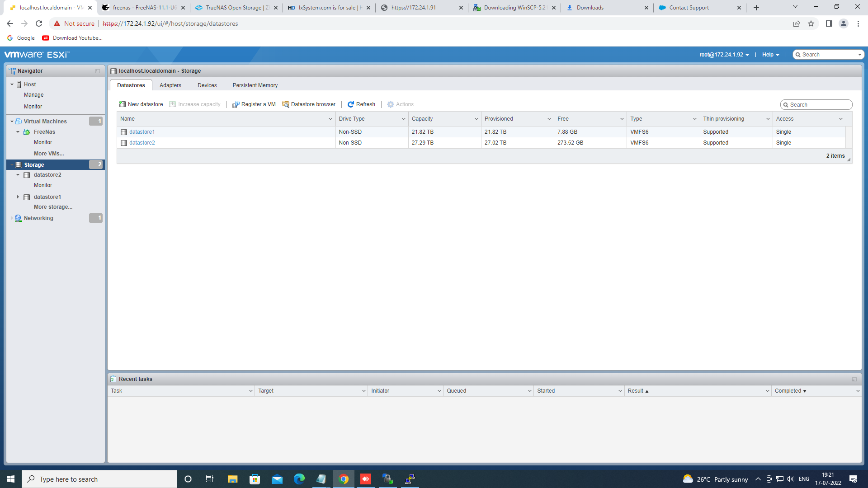The width and height of the screenshot is (868, 488).
Task: Click the Host icon in Navigator
Action: [19, 84]
